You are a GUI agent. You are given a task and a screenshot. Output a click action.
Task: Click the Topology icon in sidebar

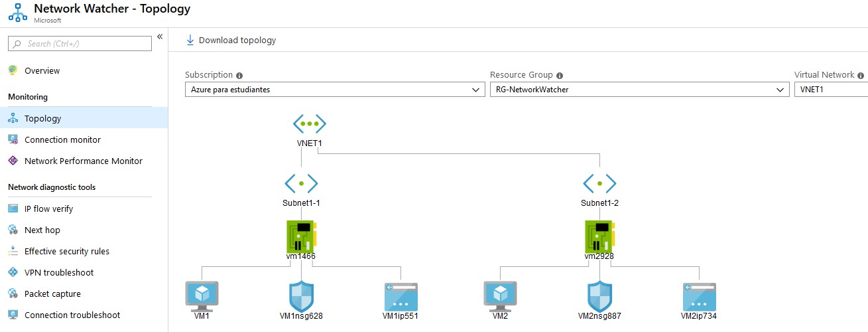tap(13, 118)
